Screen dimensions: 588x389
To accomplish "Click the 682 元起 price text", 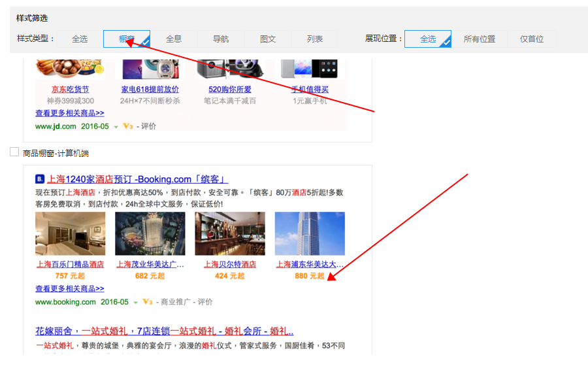I will click(150, 276).
